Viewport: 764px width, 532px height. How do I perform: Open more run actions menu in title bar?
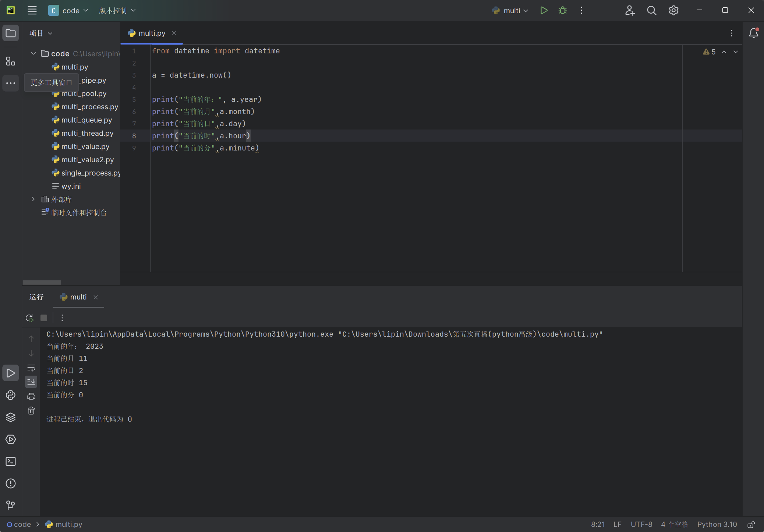(581, 10)
